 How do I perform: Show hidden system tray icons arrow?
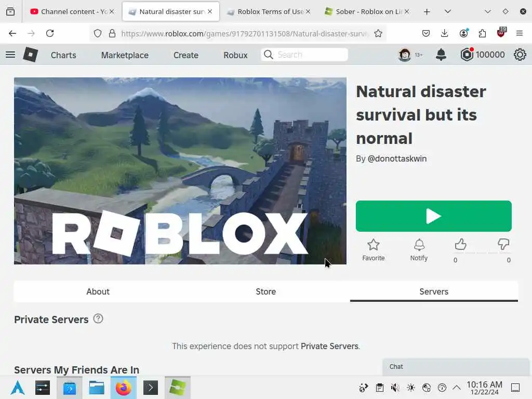coord(457,387)
